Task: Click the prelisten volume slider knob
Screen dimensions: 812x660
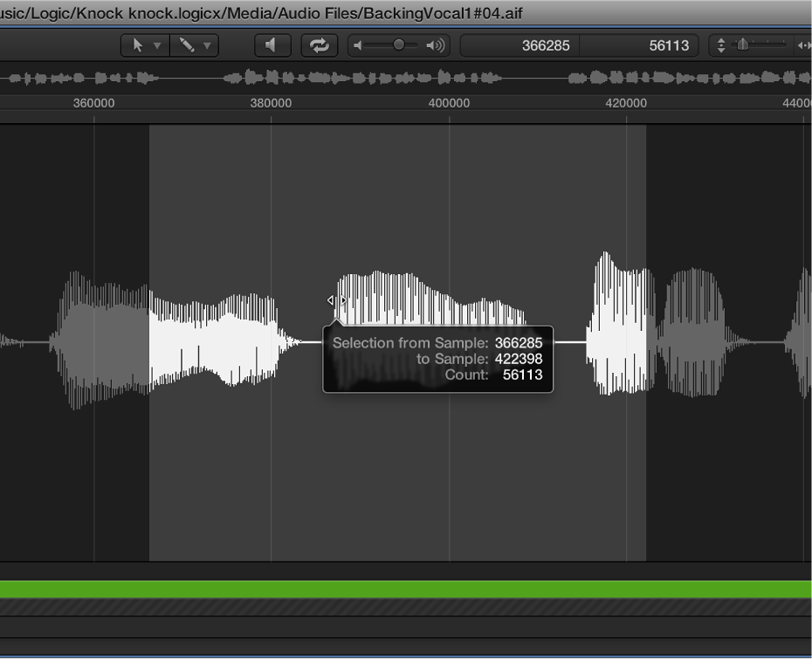Action: pyautogui.click(x=399, y=45)
